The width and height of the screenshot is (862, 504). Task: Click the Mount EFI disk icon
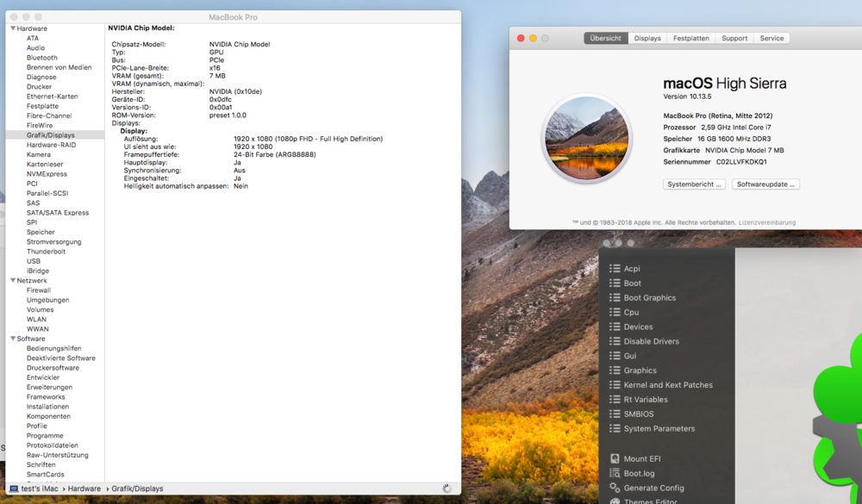[615, 459]
